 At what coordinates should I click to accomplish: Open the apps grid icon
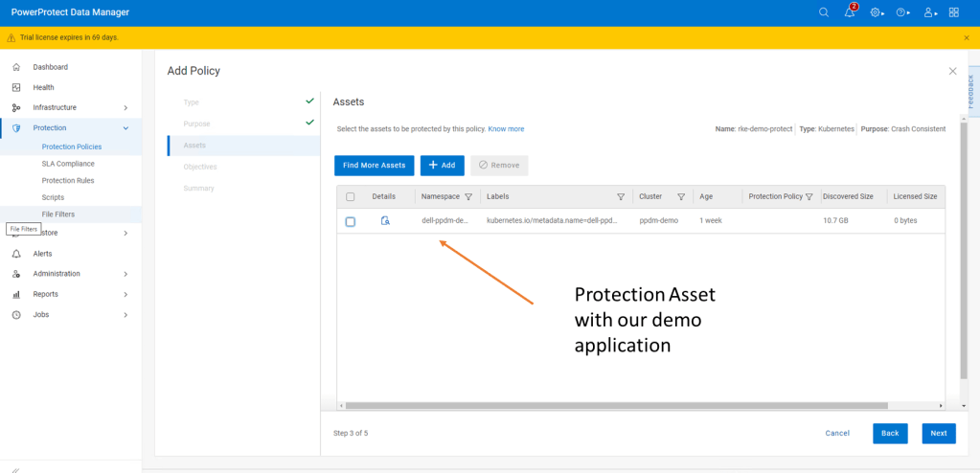tap(954, 12)
